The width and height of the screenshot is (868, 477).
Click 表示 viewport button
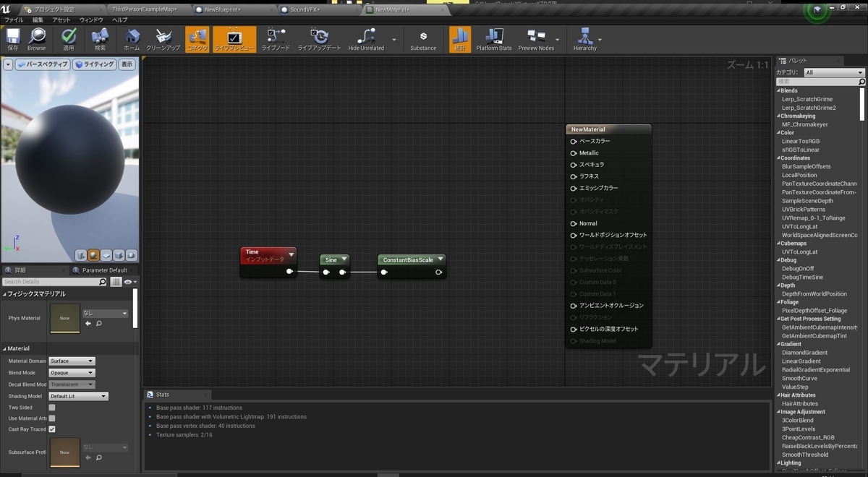(x=127, y=64)
